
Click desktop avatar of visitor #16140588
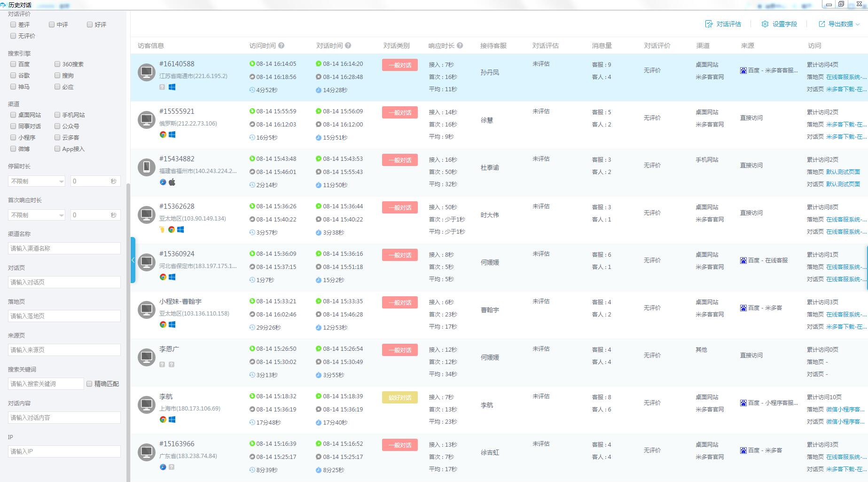coord(147,72)
